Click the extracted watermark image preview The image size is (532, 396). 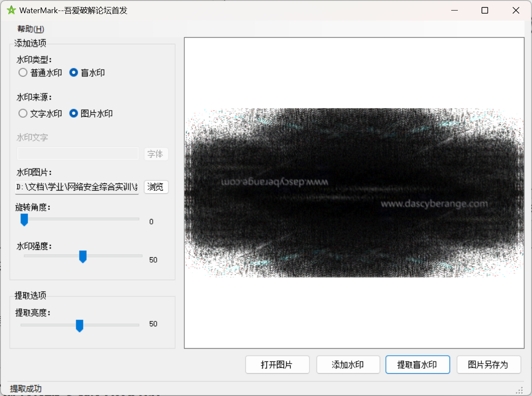point(354,193)
